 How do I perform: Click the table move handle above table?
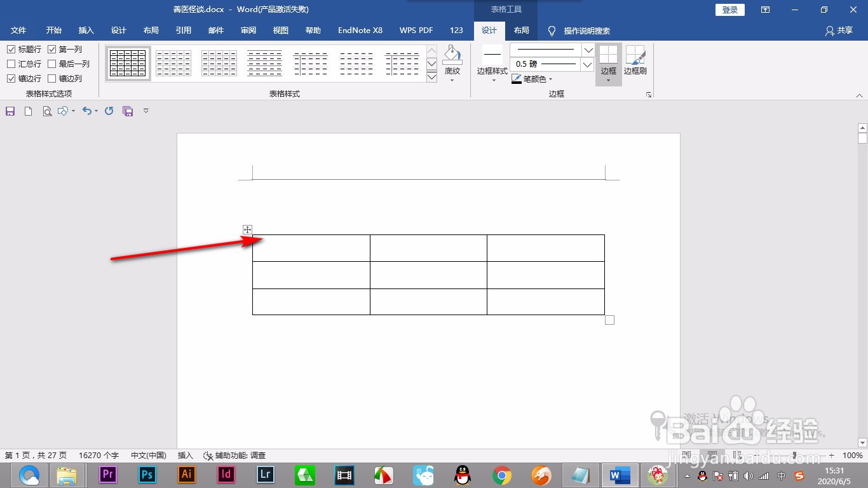[x=248, y=229]
